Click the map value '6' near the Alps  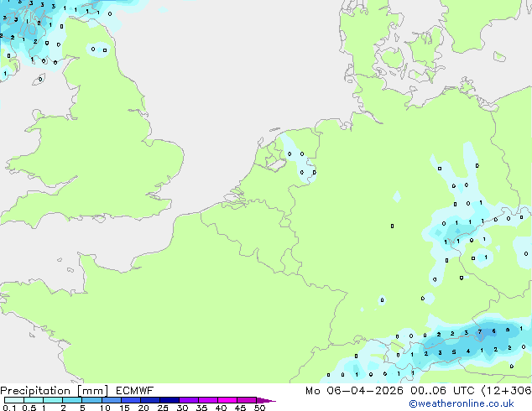coord(493,331)
